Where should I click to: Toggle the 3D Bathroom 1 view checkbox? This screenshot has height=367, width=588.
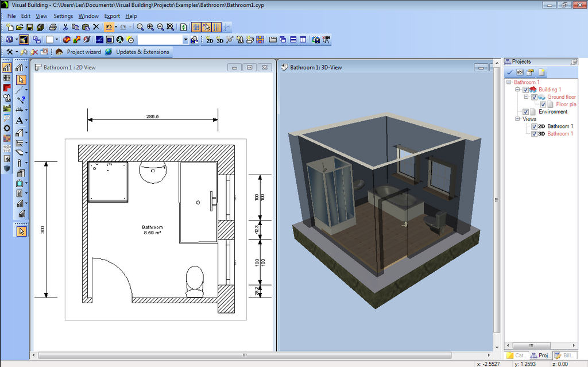click(x=534, y=134)
